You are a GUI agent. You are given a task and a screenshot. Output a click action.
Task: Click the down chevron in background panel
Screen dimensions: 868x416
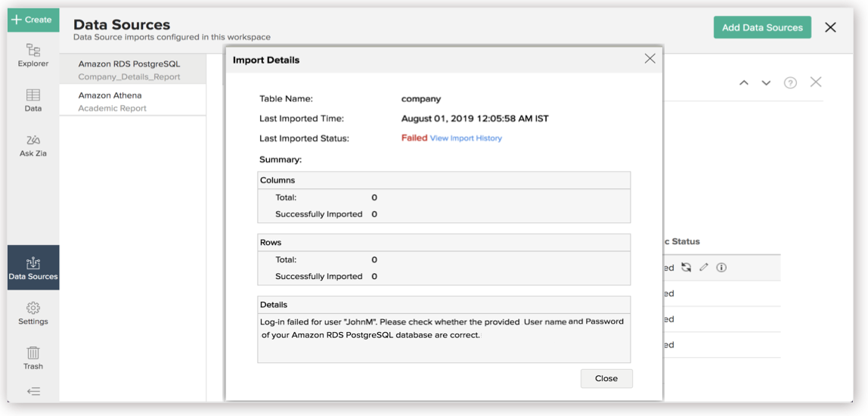(766, 83)
